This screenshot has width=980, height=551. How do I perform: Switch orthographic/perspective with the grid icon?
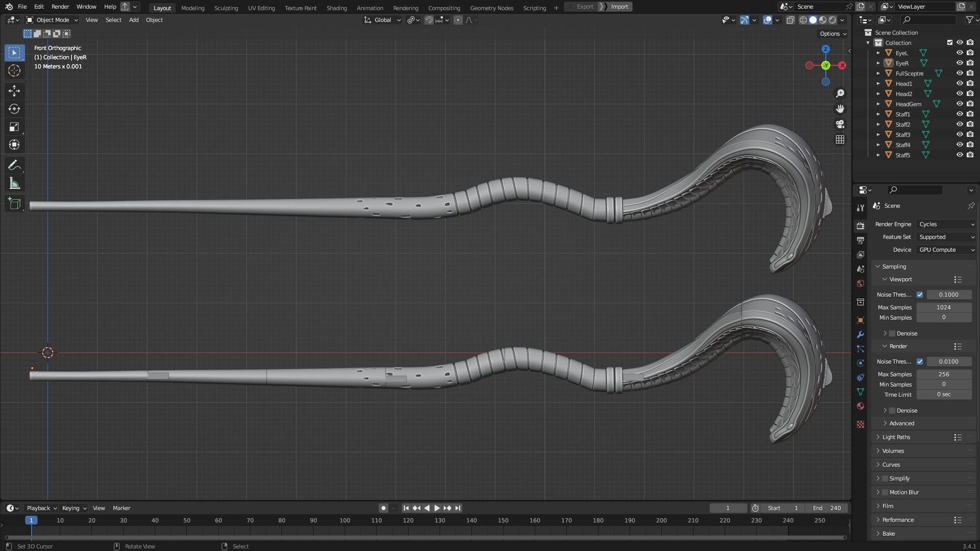pos(840,139)
